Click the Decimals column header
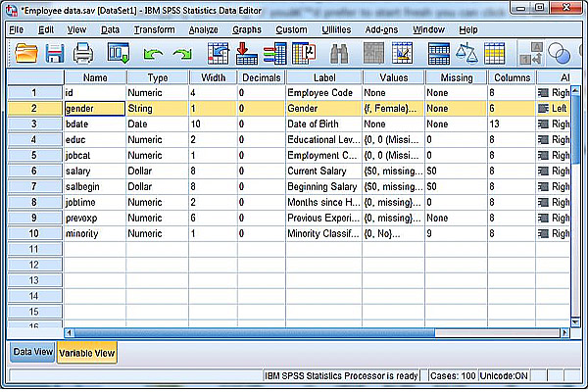Screen dimensions: 588x392 262,77
